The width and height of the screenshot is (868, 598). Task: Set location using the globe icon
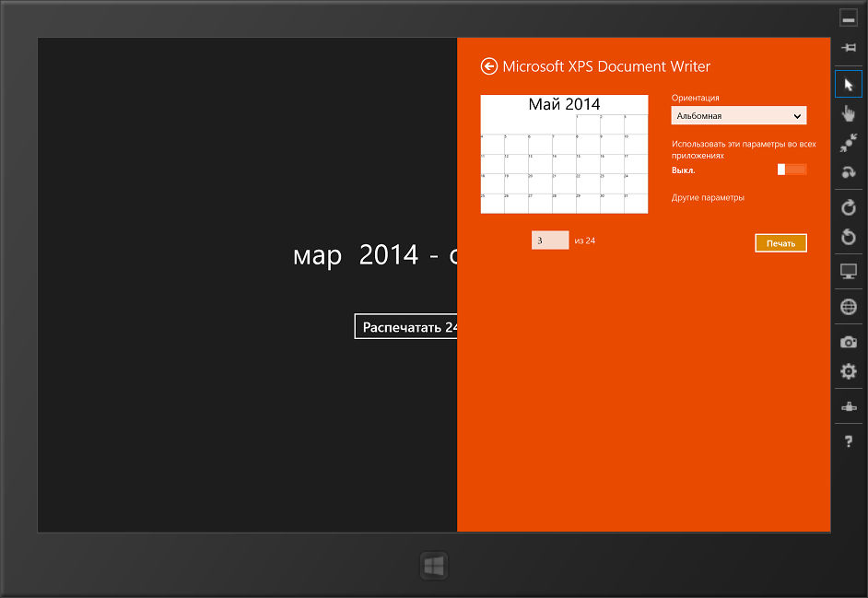coord(848,307)
